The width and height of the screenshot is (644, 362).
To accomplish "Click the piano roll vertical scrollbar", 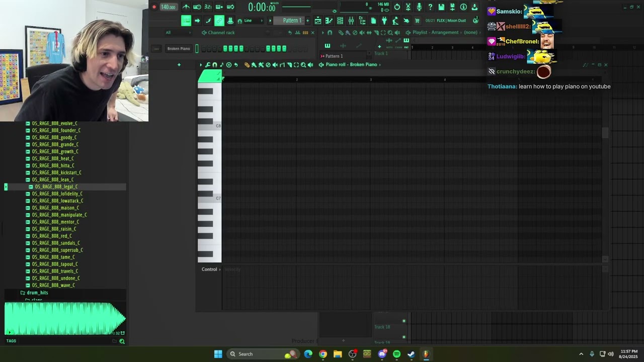I will pos(605,133).
